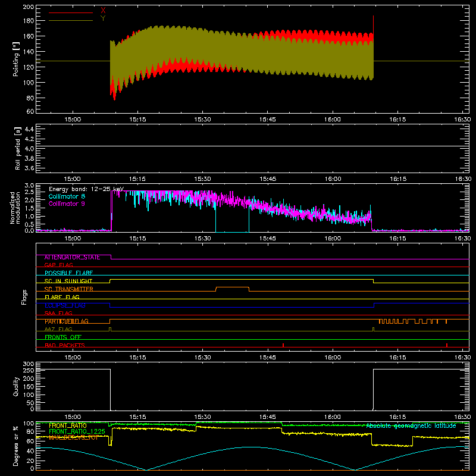This screenshot has width=476, height=476.
Task: Click the olive Y legend line
Action: (71, 21)
